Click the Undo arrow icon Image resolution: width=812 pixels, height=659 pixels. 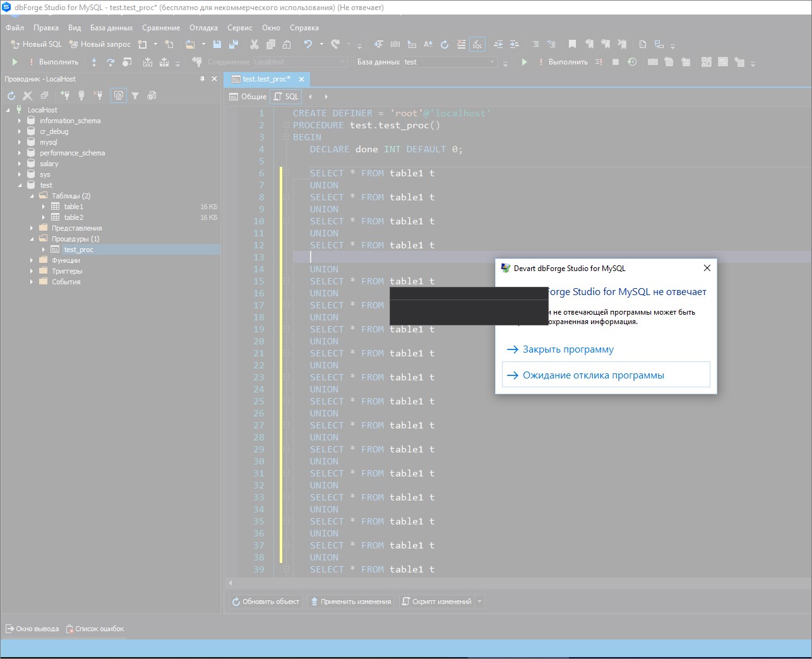[308, 44]
